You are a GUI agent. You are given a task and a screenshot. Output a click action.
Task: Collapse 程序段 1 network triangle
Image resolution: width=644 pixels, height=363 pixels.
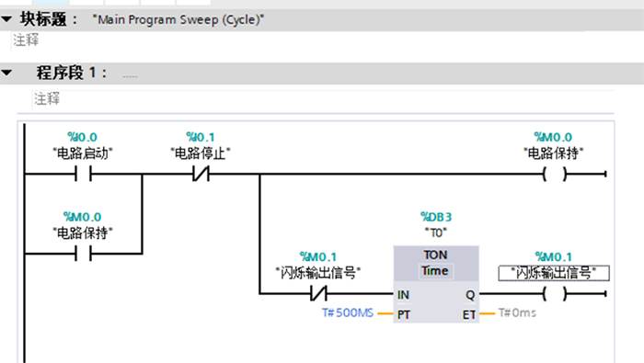tap(6, 73)
